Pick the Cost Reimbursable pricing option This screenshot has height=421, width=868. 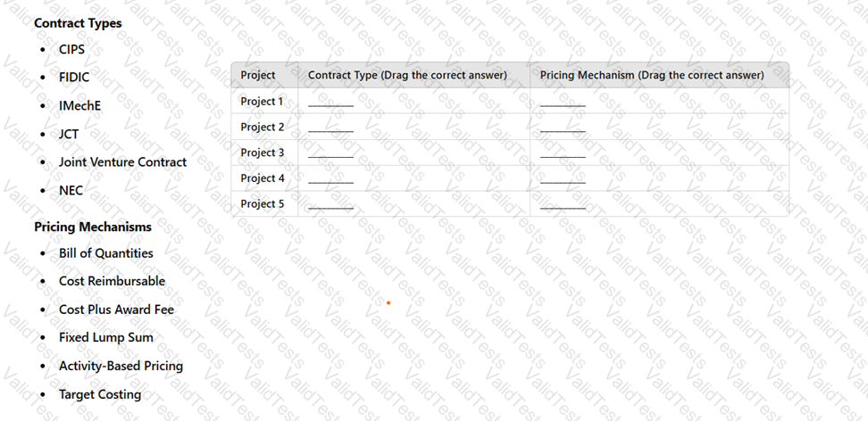[112, 281]
